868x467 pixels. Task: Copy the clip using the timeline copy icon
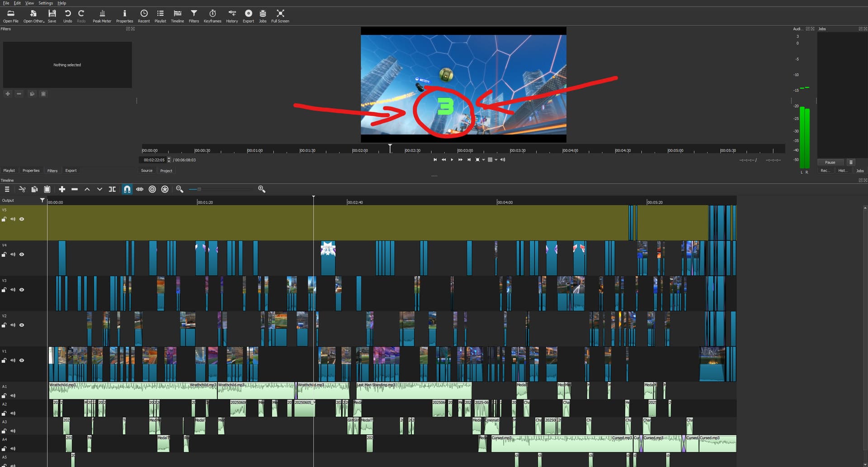[34, 189]
